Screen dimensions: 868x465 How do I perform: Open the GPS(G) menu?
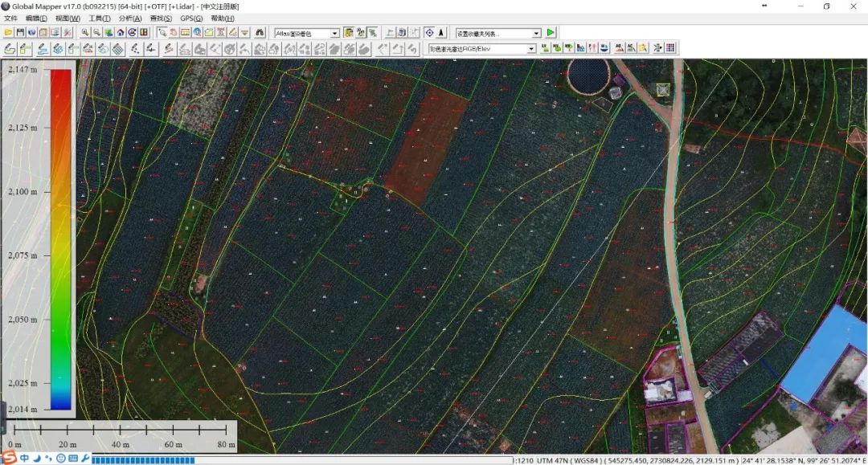pyautogui.click(x=191, y=18)
